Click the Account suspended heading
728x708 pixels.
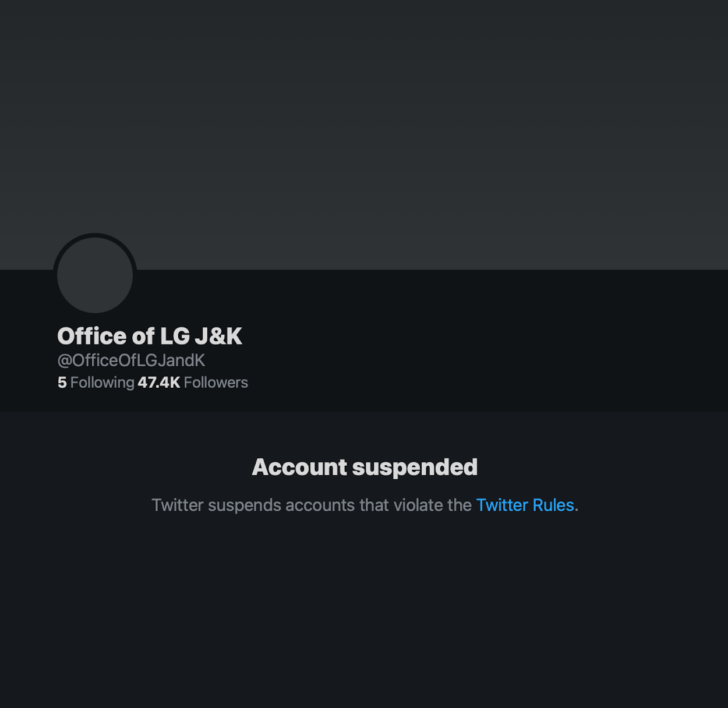(x=365, y=467)
